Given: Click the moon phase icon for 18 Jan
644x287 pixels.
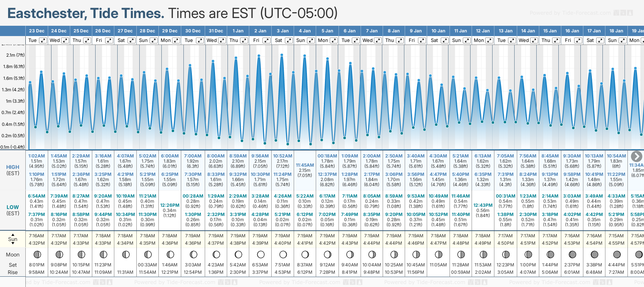Looking at the screenshot, I should (617, 254).
